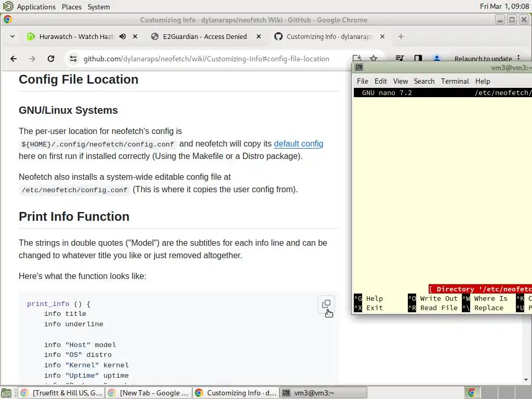Click /etc/neofetch/config.conf code text

point(75,190)
